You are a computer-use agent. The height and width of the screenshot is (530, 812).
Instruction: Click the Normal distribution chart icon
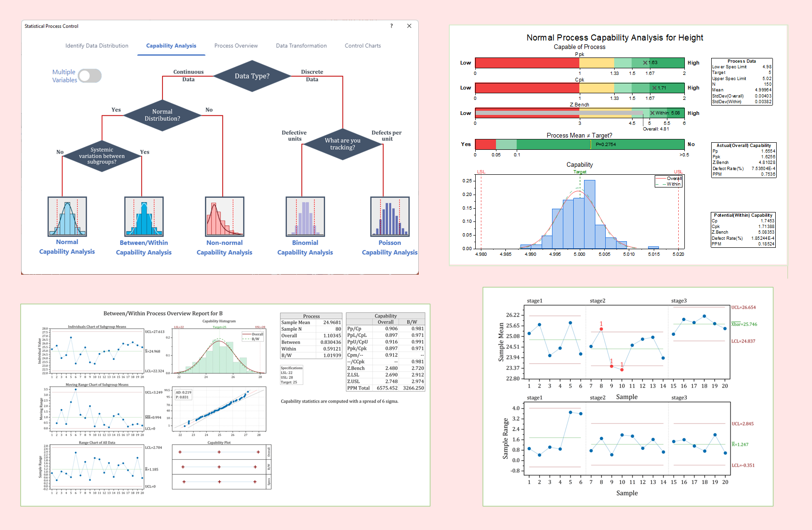pyautogui.click(x=67, y=217)
